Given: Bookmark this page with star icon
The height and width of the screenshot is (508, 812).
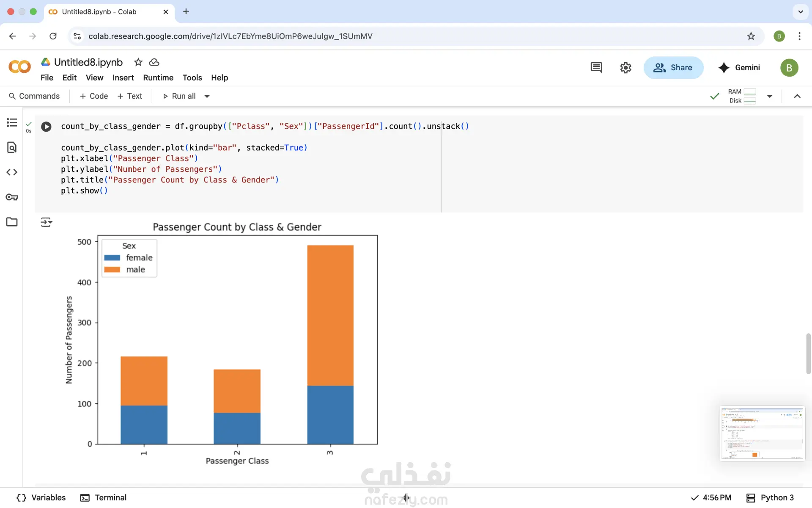Looking at the screenshot, I should 751,36.
